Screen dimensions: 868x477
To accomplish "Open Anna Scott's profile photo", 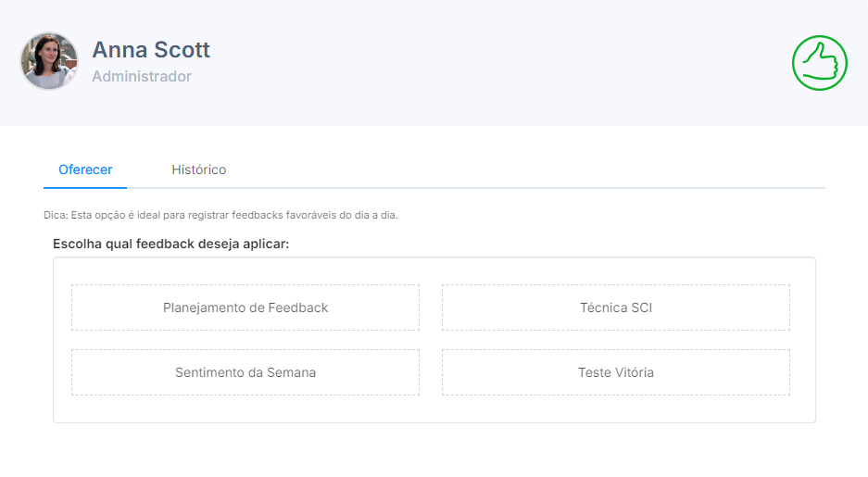I will tap(50, 61).
